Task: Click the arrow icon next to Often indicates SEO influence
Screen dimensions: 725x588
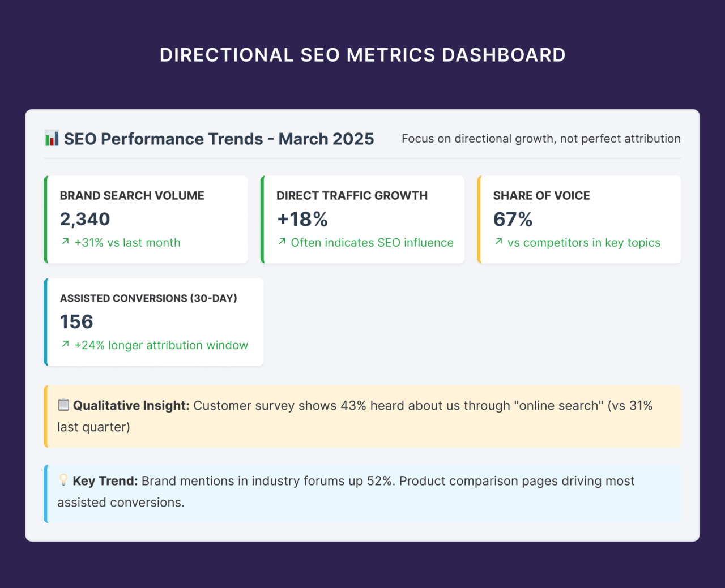Action: [282, 242]
